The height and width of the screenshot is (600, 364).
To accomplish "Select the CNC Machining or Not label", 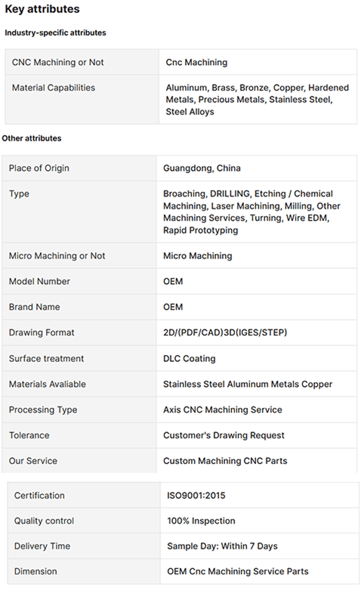I will 58,62.
